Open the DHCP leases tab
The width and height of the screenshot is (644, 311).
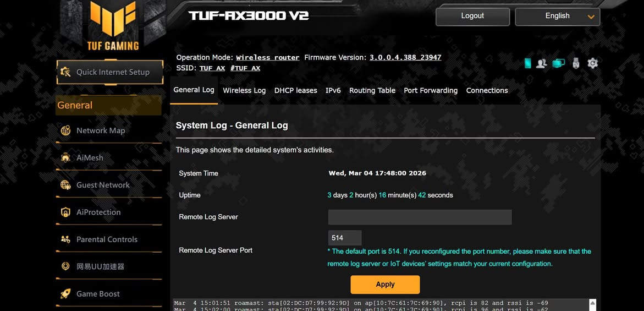click(296, 90)
